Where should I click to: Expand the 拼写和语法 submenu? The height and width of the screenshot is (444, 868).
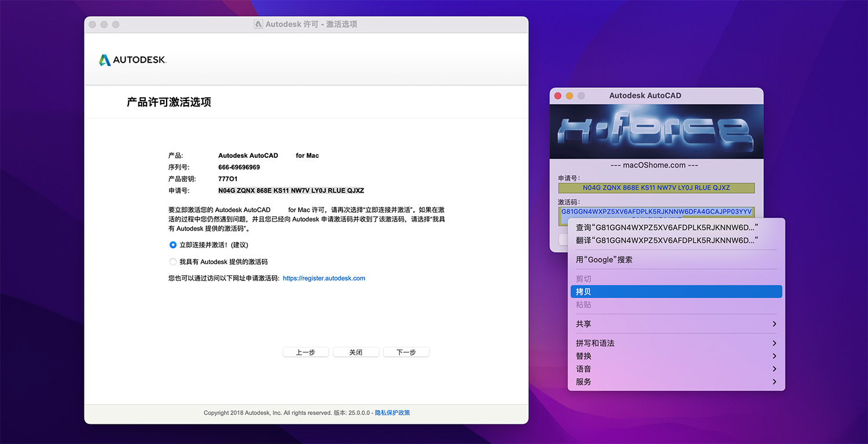pos(676,343)
